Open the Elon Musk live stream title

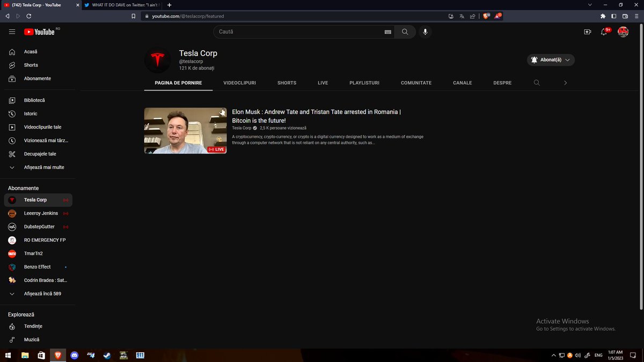316,116
